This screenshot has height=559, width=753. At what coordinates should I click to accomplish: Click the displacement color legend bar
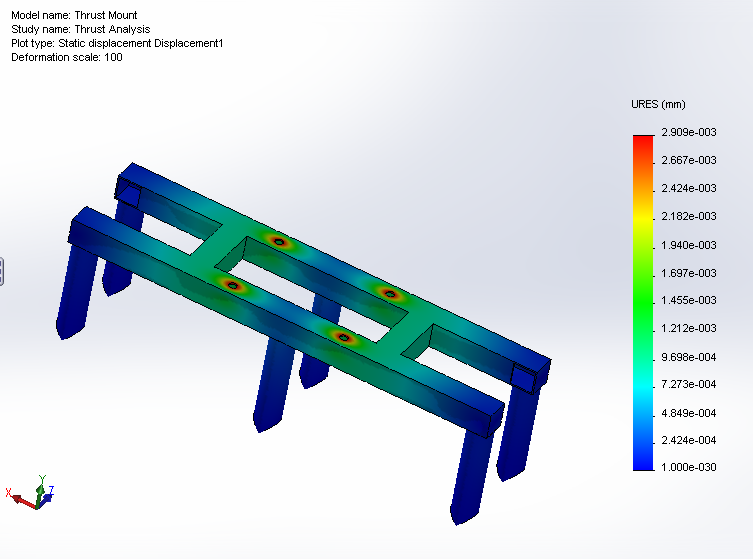coord(644,303)
